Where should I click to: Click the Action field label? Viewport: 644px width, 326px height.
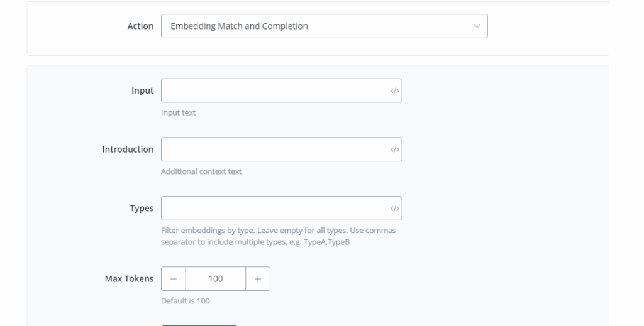click(x=140, y=26)
